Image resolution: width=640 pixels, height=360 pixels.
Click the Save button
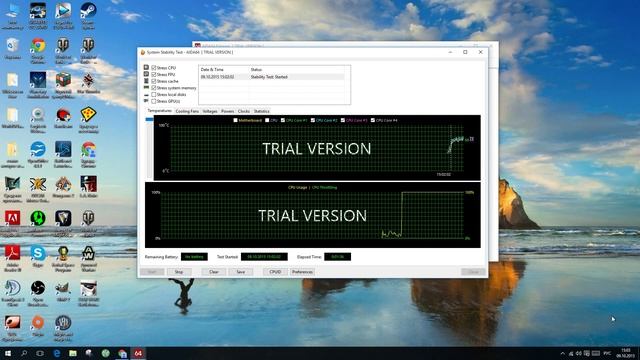coord(241,272)
